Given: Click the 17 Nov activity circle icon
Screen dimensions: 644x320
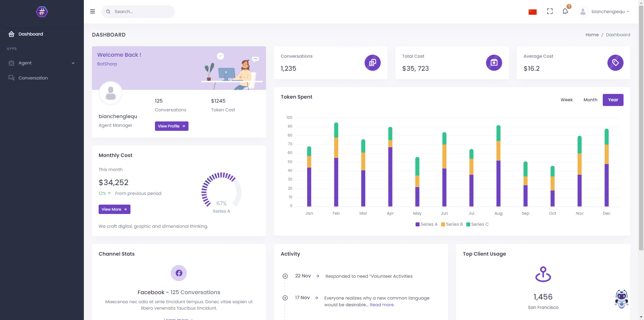Looking at the screenshot, I should click(x=285, y=298).
